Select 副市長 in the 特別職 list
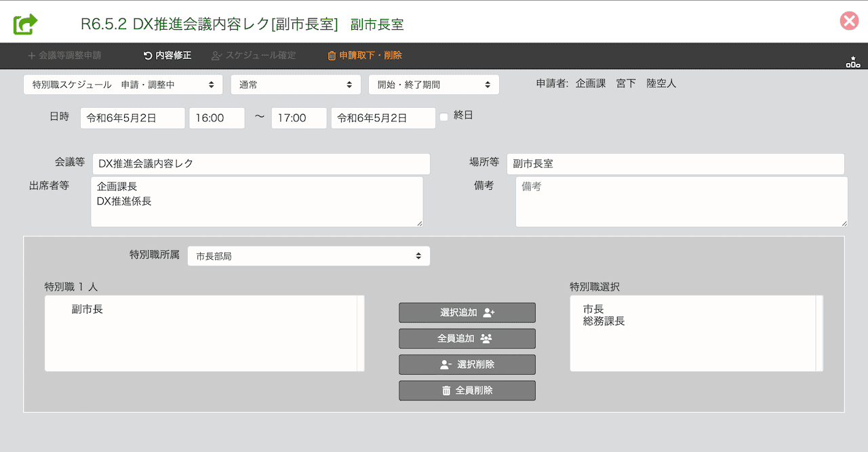 [x=87, y=310]
